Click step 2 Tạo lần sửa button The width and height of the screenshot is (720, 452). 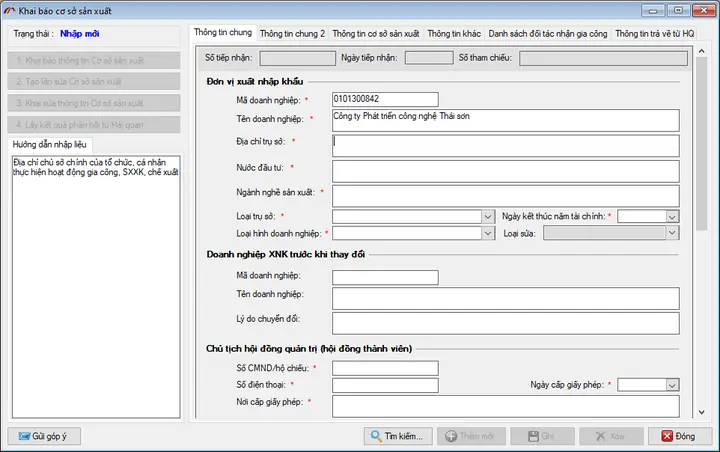(x=94, y=81)
